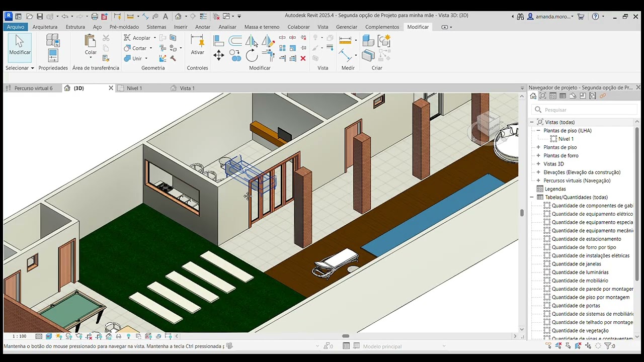Expand the Plantas de piso tree node

[538, 147]
